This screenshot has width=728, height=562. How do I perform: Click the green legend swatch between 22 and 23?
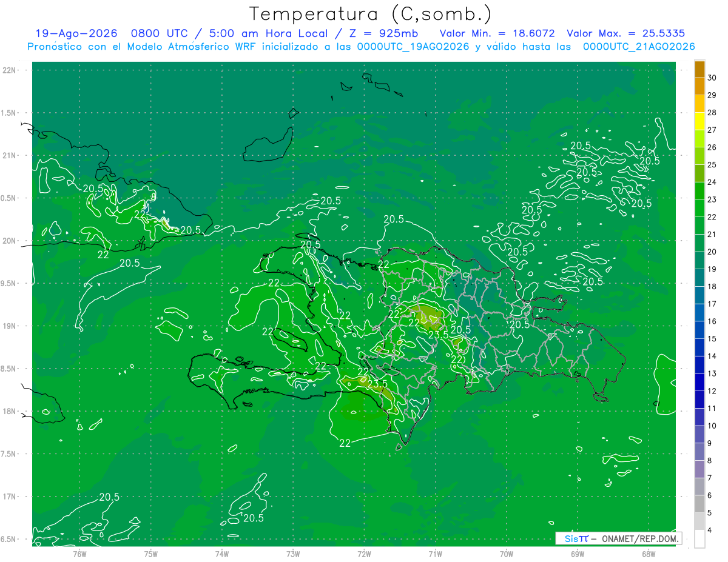(699, 208)
